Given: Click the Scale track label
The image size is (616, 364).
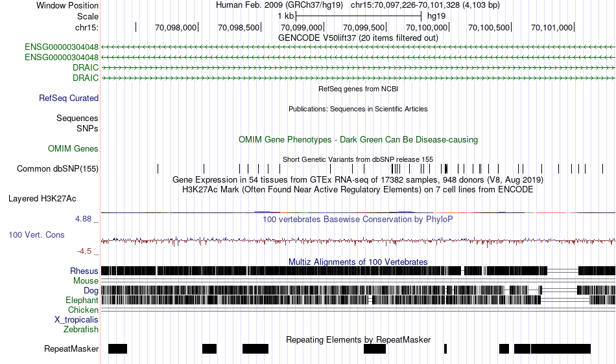Looking at the screenshot, I should point(88,16).
